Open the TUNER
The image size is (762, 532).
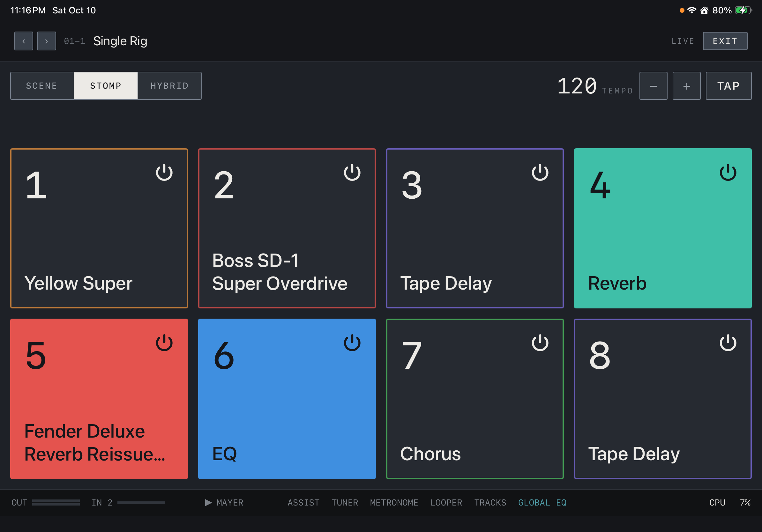(x=345, y=502)
